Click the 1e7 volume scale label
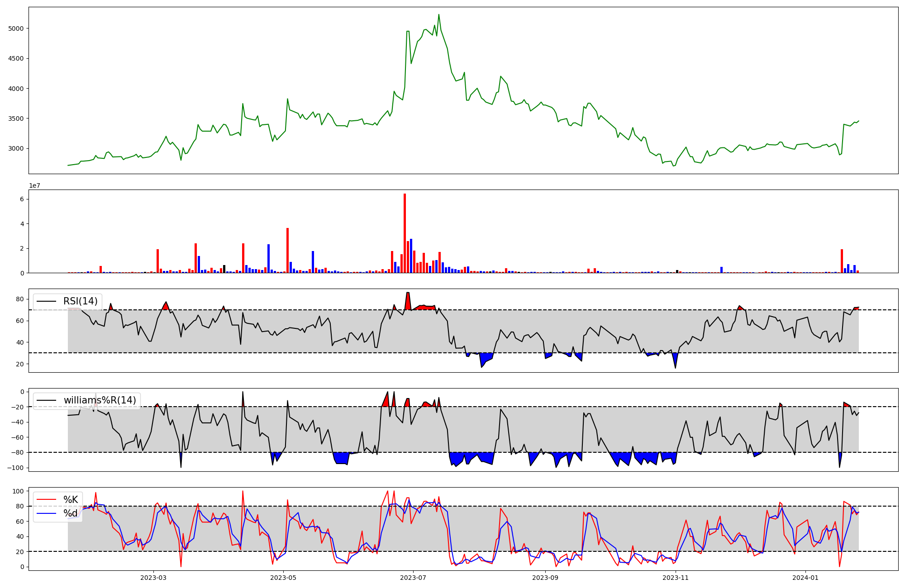The image size is (905, 588). pyautogui.click(x=34, y=186)
